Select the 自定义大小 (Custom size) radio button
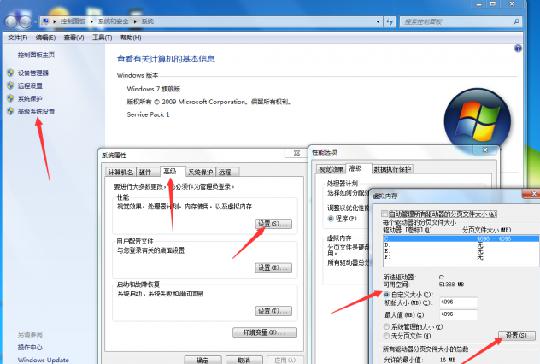This screenshot has height=364, width=540. coord(387,294)
